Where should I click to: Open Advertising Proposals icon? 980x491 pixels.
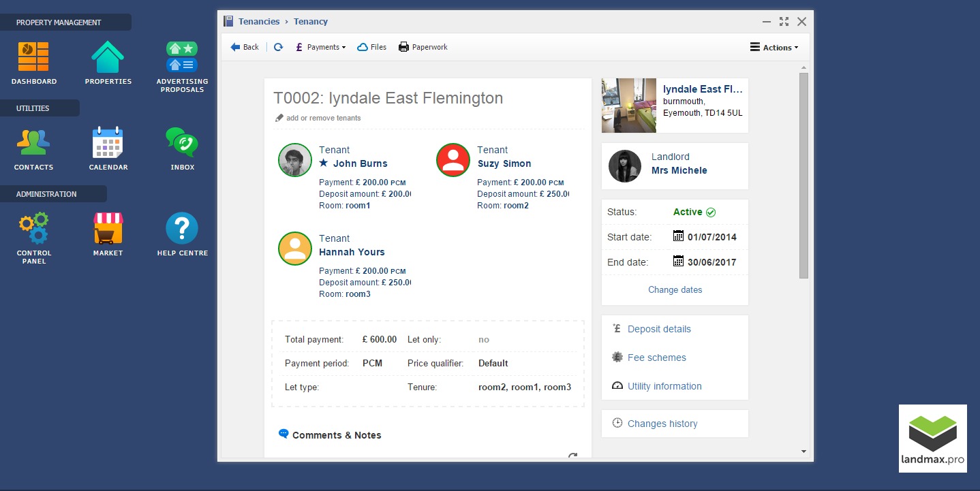182,57
